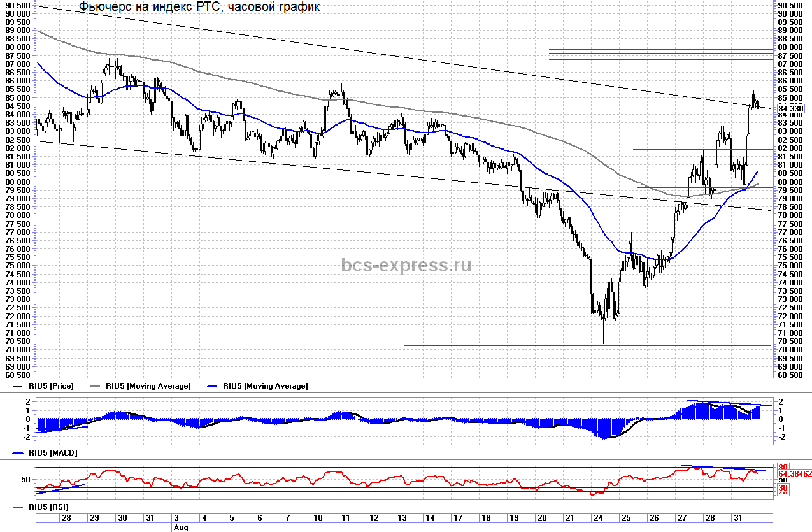Click the red line marker beside RIU5 [RSI]
This screenshot has height=532, width=812.
click(x=18, y=507)
